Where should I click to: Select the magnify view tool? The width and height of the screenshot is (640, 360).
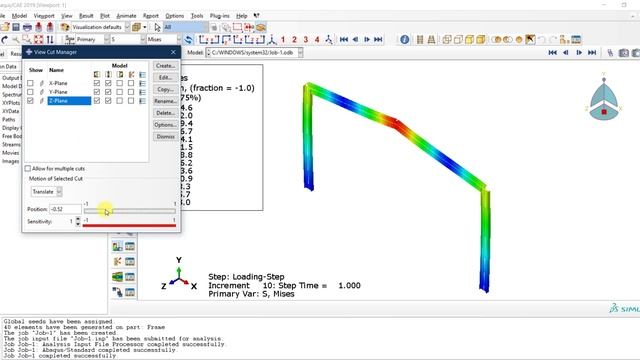click(x=16, y=40)
